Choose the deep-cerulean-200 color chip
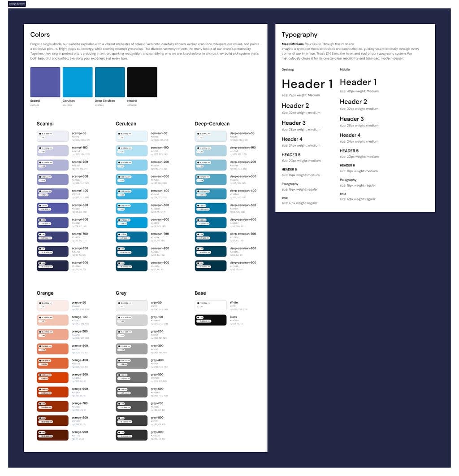The width and height of the screenshot is (459, 476). [x=211, y=165]
